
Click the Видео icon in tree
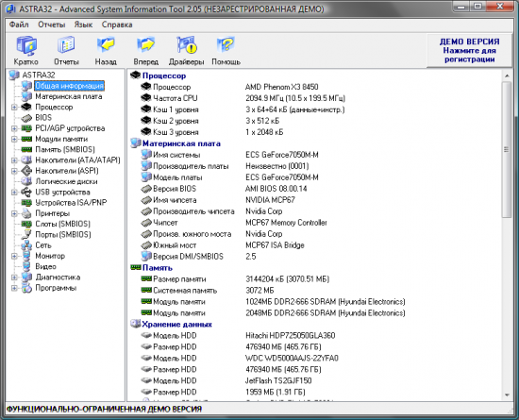(26, 266)
